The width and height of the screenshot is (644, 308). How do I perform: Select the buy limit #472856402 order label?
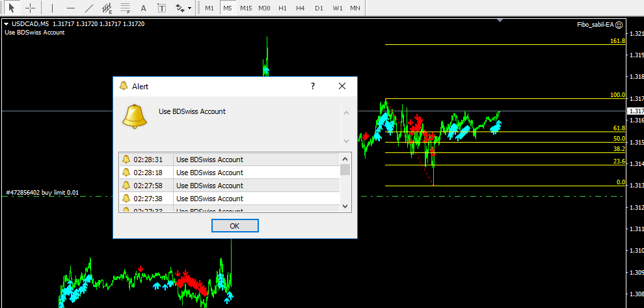point(43,192)
